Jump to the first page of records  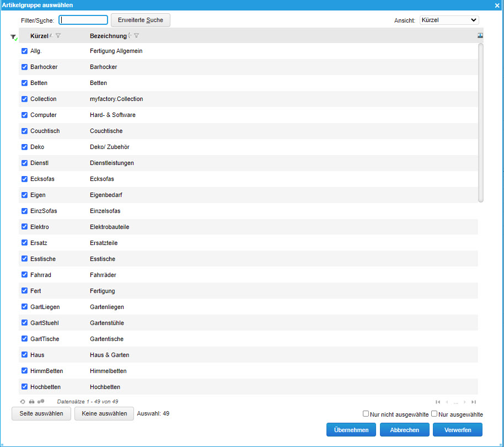pos(438,402)
